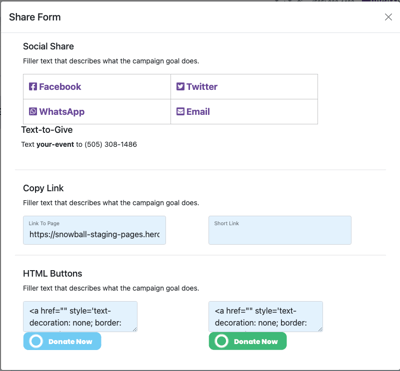This screenshot has width=400, height=371.
Task: Click filler description under HTML Buttons
Action: coord(111,288)
